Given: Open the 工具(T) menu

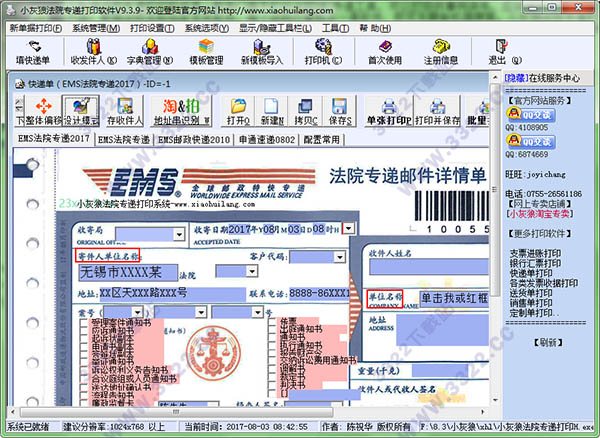Looking at the screenshot, I should pos(336,28).
